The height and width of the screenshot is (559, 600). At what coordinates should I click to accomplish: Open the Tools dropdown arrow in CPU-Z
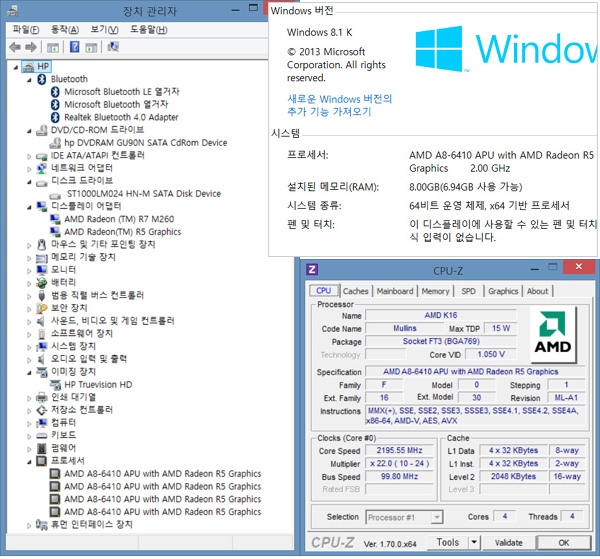click(x=474, y=542)
